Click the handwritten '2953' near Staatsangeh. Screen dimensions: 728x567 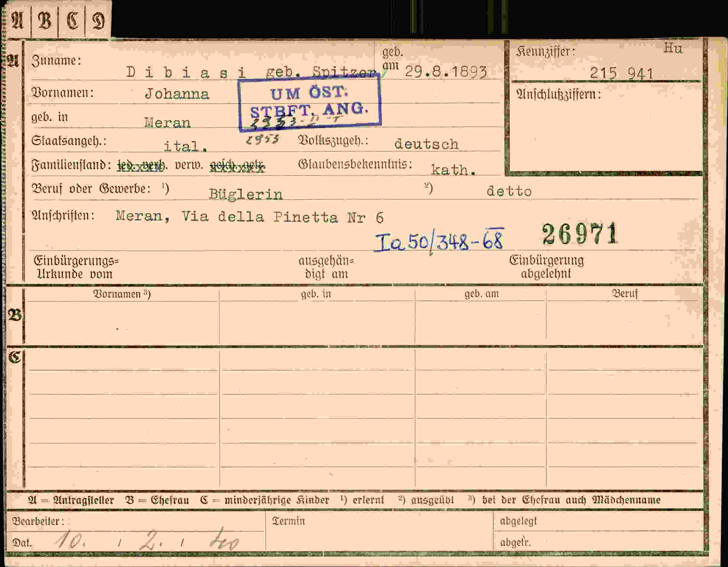262,139
